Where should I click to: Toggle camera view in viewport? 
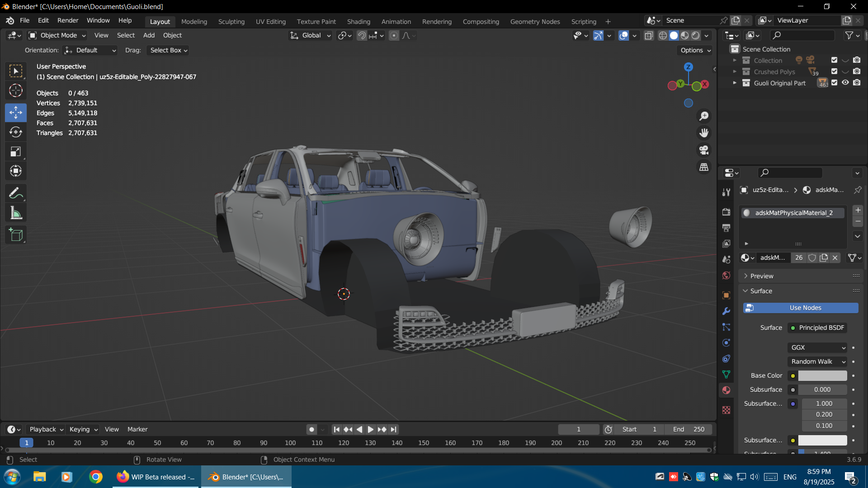click(x=704, y=150)
